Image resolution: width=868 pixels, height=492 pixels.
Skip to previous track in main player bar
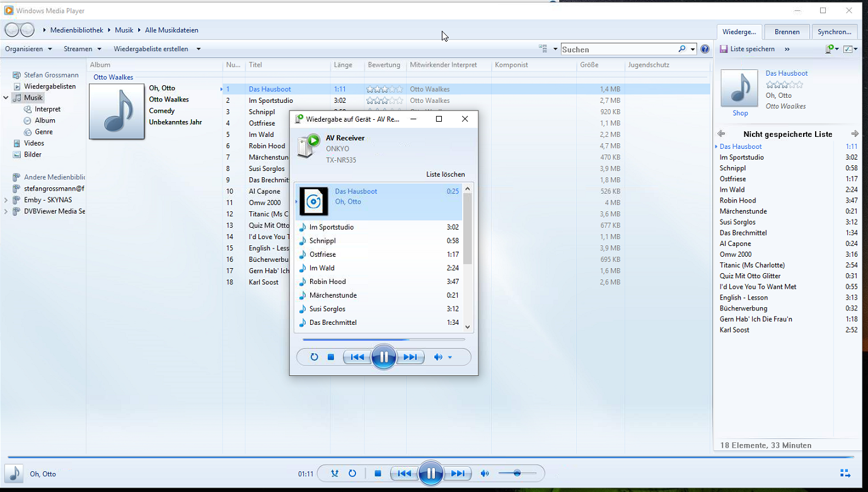pyautogui.click(x=404, y=473)
